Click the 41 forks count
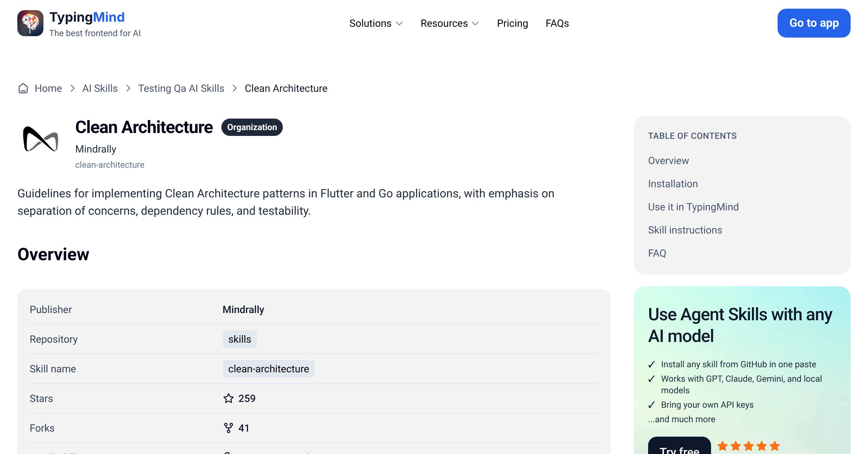This screenshot has height=454, width=868. pos(244,428)
